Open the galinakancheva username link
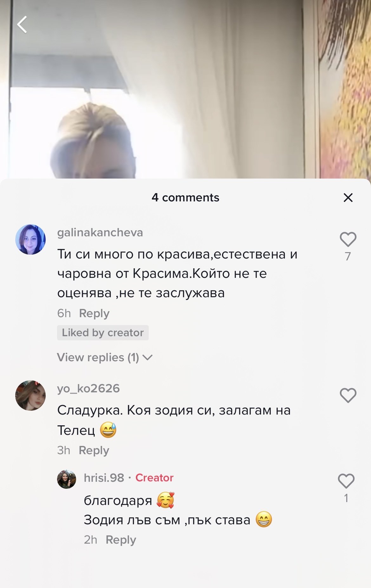The width and height of the screenshot is (371, 588). click(100, 232)
